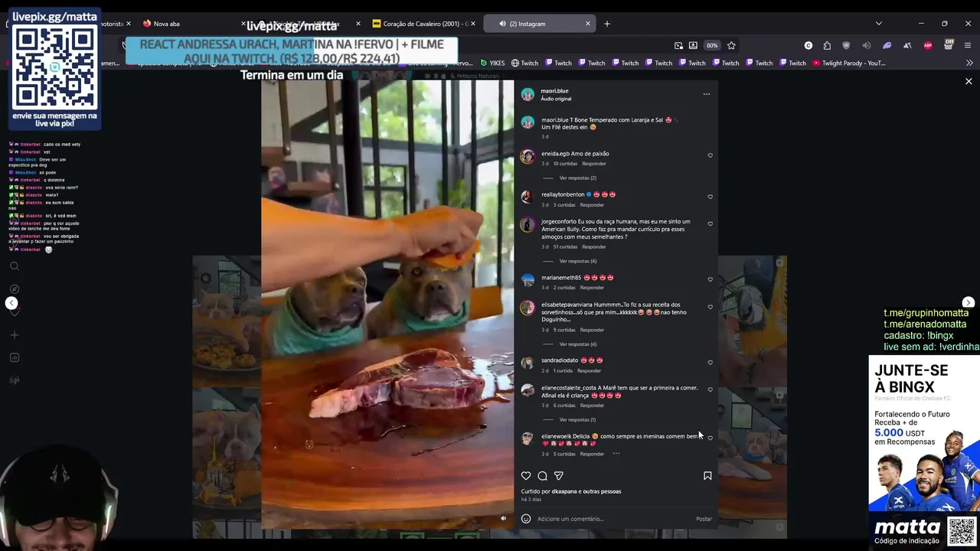Like elianecostaleite_costa's comment
This screenshot has height=551, width=980.
[710, 390]
